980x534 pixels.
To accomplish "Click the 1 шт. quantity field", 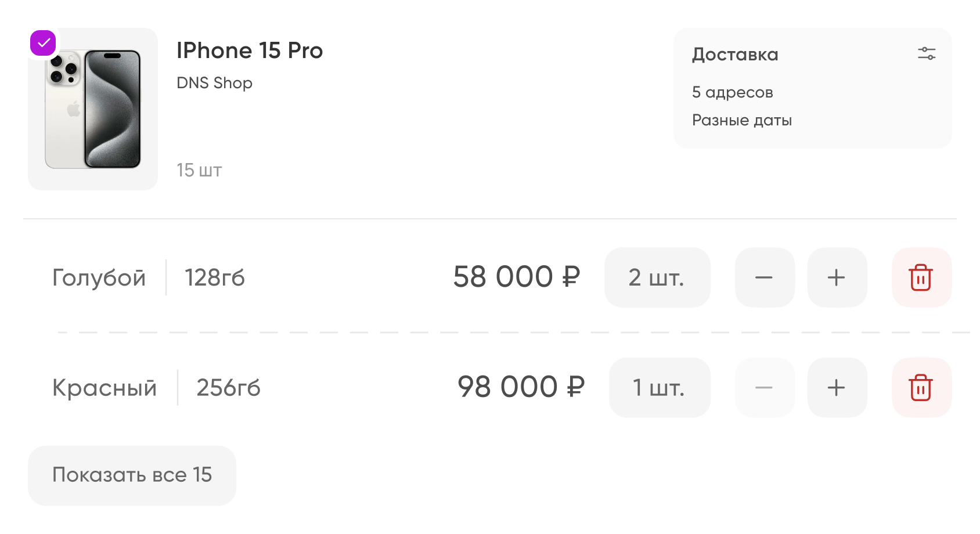I will [660, 387].
